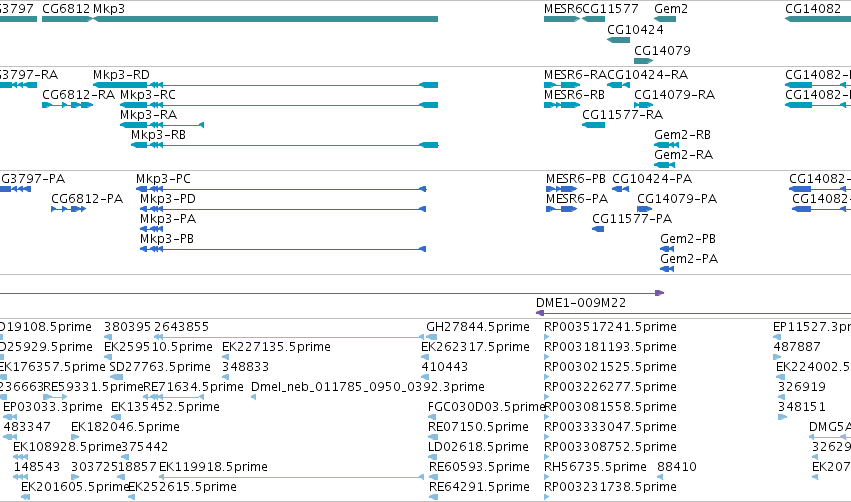Click the Mkp3-PD protein feature
Image resolution: width=851 pixels, height=502 pixels.
283,209
